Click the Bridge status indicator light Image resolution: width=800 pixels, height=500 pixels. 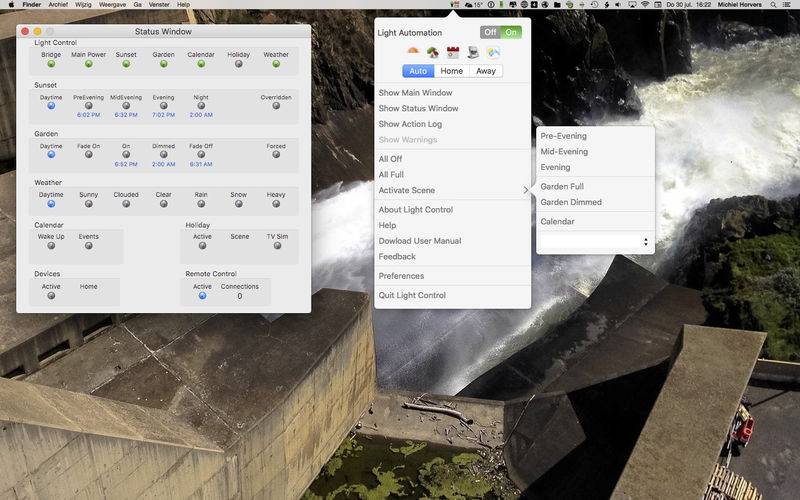coord(51,64)
